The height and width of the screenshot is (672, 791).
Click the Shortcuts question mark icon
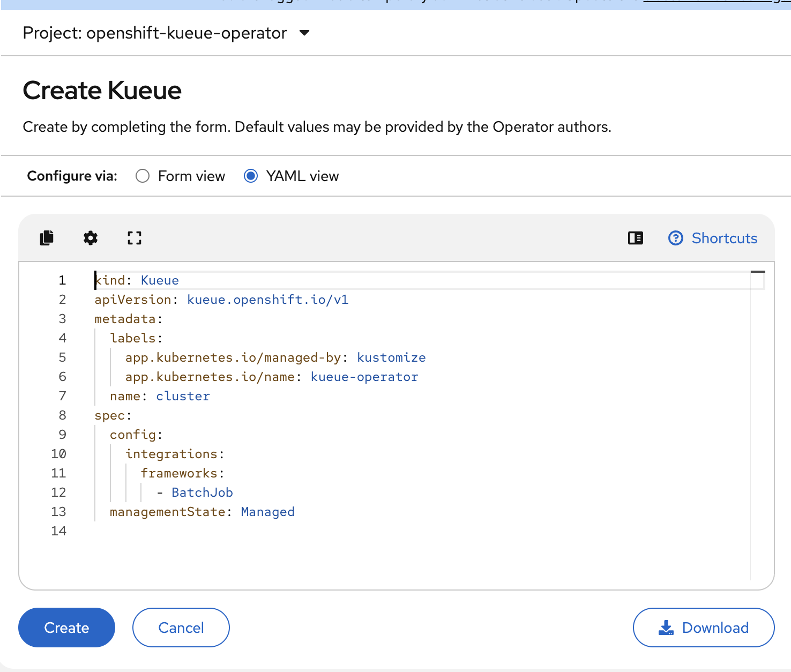coord(676,238)
